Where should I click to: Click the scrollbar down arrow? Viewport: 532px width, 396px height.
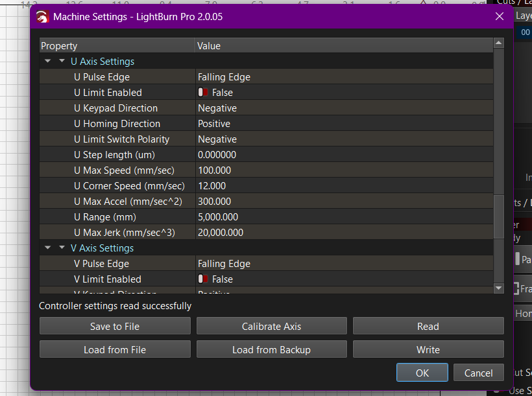pos(498,288)
